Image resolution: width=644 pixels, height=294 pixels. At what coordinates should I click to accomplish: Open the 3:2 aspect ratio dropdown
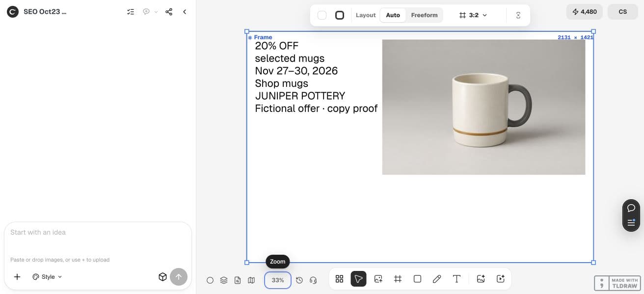[x=473, y=15]
